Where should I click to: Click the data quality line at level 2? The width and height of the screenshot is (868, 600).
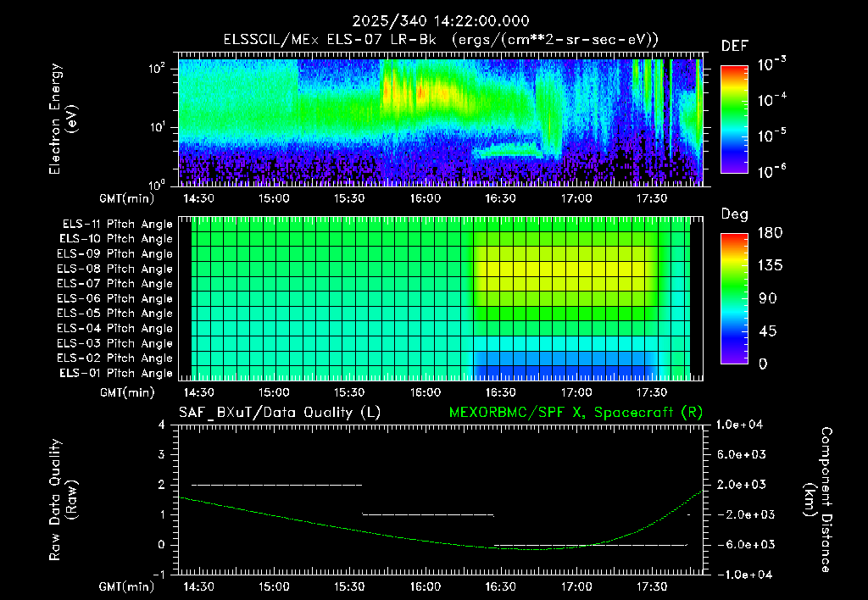(277, 485)
